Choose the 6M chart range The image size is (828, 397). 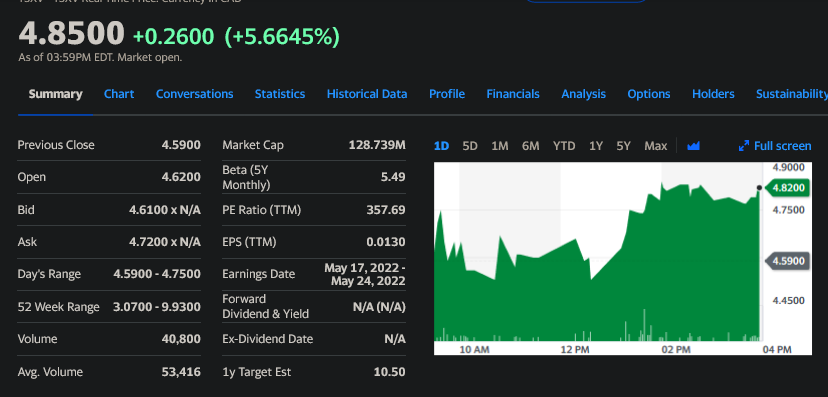531,146
